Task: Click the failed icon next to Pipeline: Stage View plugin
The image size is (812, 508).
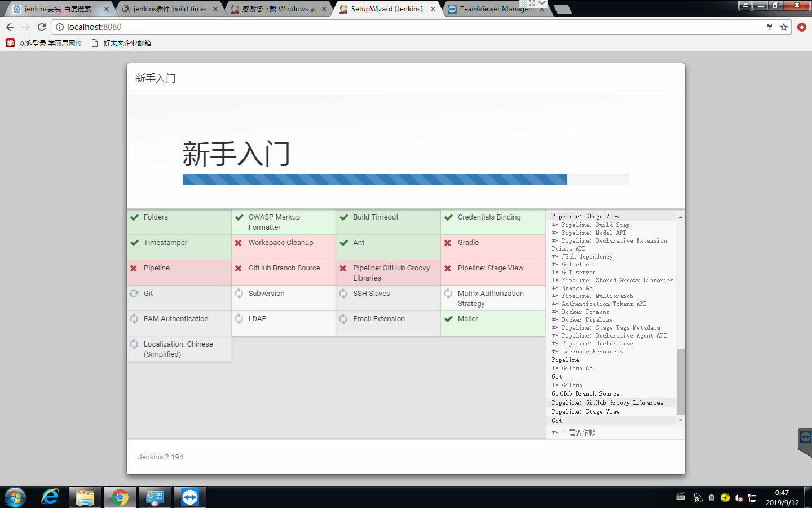Action: coord(448,268)
